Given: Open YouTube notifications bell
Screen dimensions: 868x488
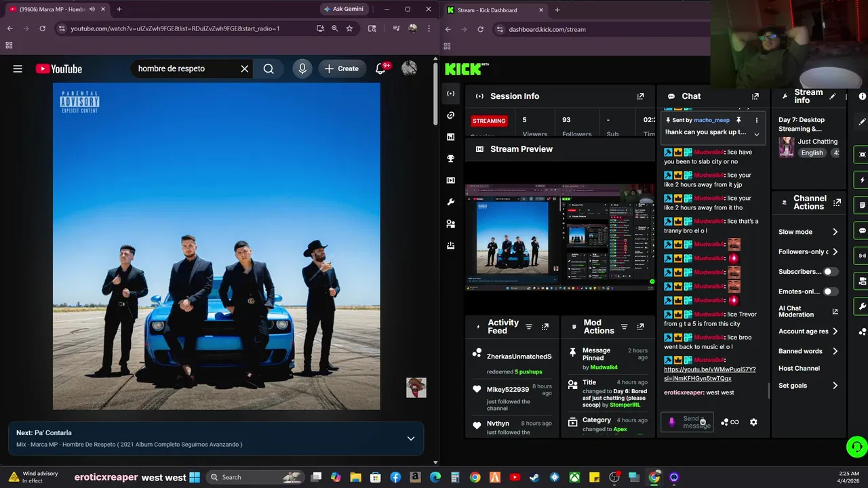Looking at the screenshot, I should pyautogui.click(x=381, y=68).
